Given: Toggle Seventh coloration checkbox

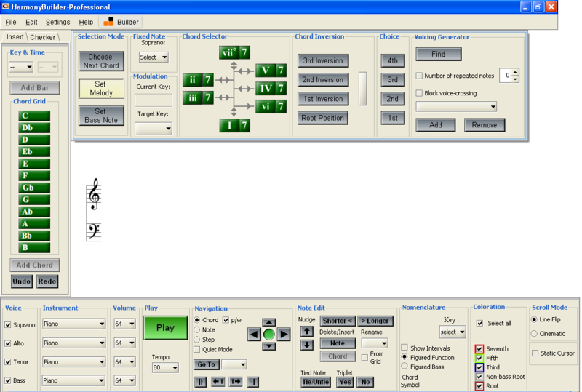Looking at the screenshot, I should point(479,349).
